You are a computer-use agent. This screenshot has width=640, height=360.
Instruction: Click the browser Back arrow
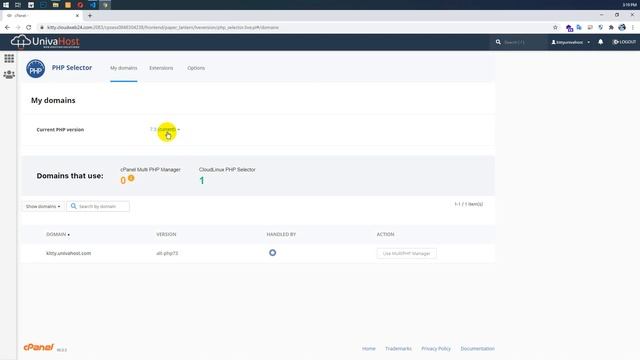pyautogui.click(x=7, y=27)
